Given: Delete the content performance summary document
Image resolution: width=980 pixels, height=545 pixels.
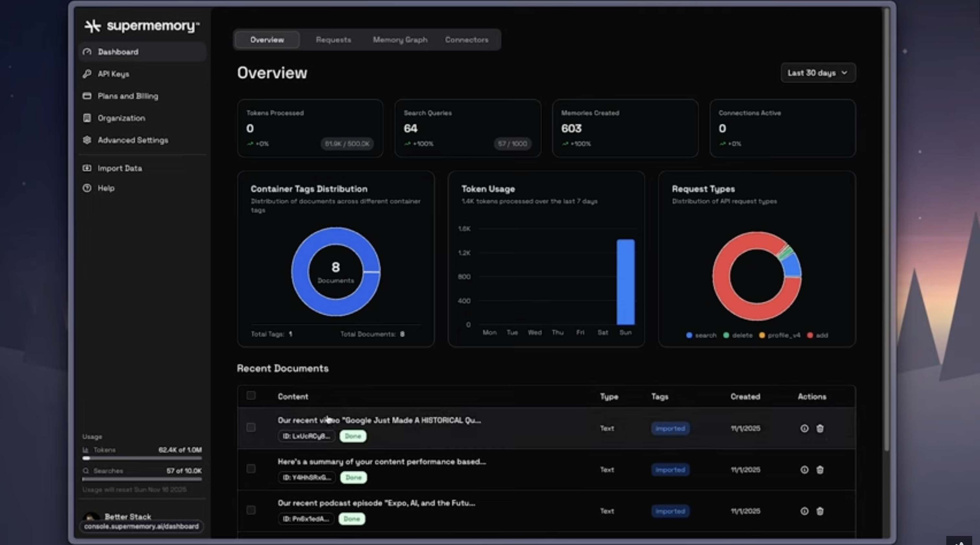Looking at the screenshot, I should coord(820,470).
